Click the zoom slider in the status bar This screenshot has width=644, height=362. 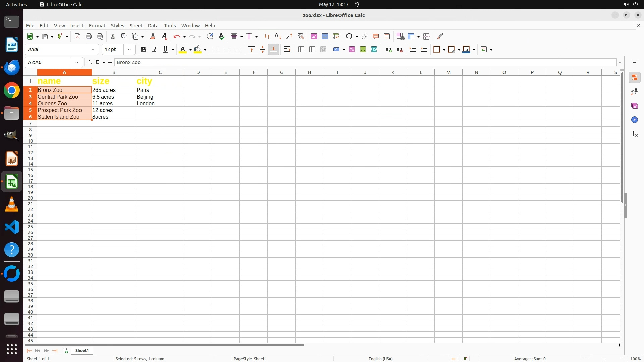click(x=604, y=359)
